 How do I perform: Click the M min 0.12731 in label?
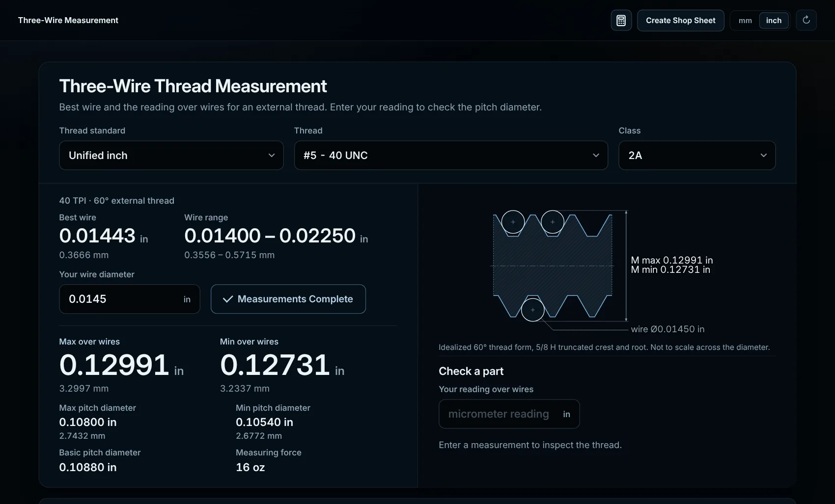tap(670, 269)
